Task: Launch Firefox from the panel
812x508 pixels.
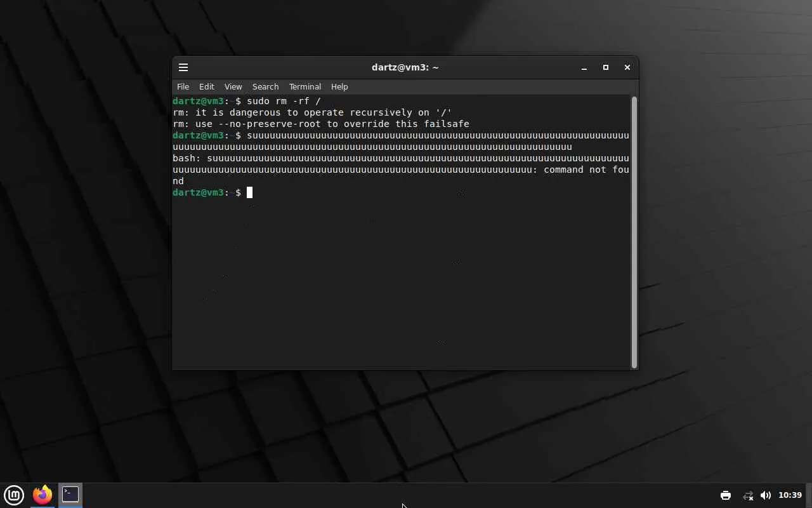Action: click(43, 495)
